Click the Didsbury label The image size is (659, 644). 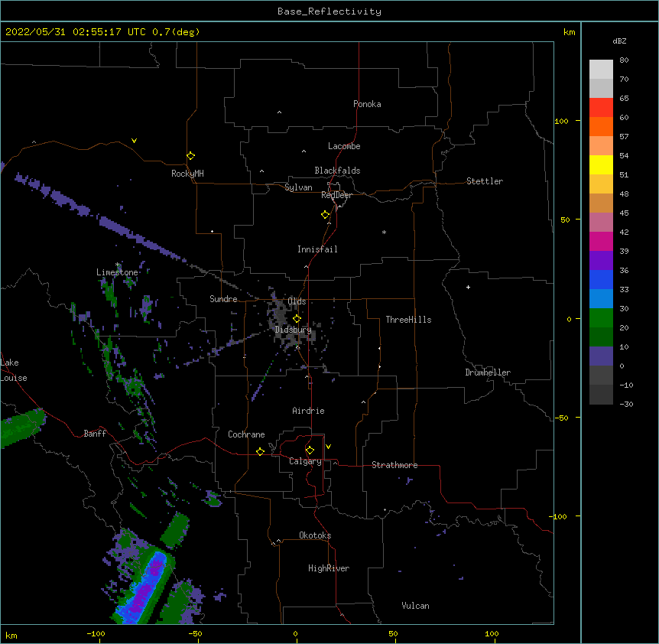pos(293,330)
